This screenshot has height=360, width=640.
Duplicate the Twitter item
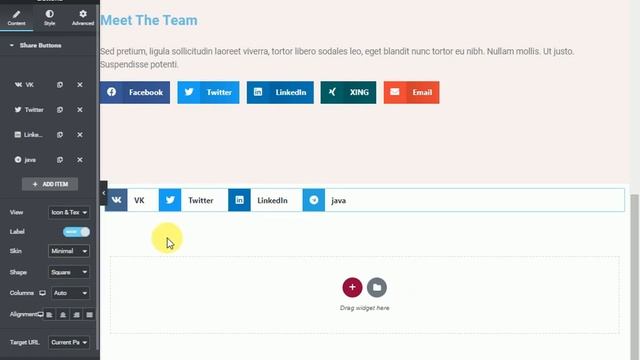[60, 110]
